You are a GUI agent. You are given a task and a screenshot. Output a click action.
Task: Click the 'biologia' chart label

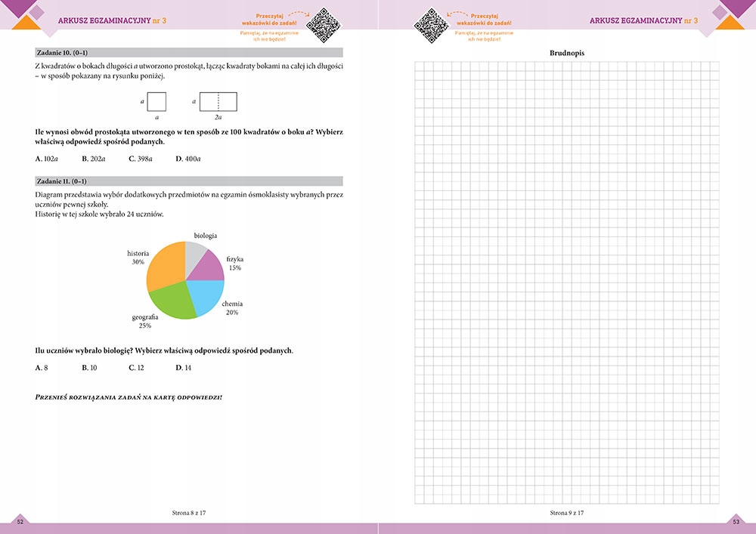[206, 236]
